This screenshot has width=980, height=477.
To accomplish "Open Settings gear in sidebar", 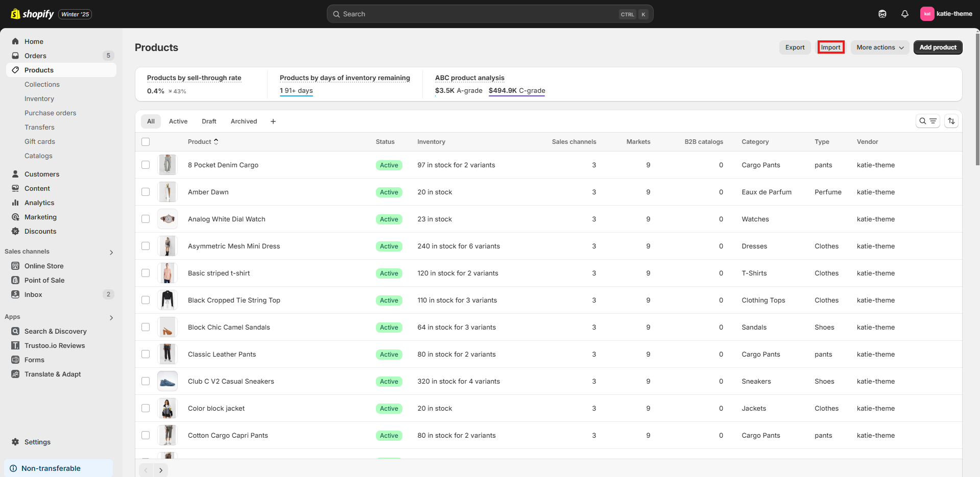I will (x=15, y=442).
